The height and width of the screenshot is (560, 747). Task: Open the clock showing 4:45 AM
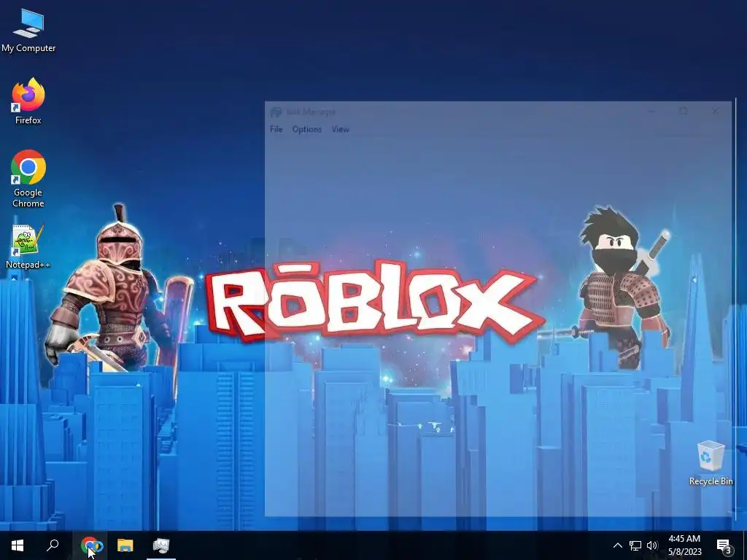coord(684,545)
